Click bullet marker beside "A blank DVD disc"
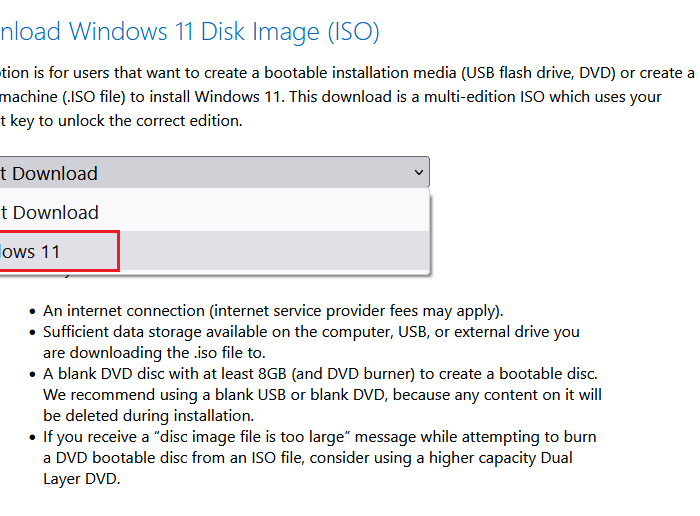Image resolution: width=700 pixels, height=516 pixels. click(33, 373)
